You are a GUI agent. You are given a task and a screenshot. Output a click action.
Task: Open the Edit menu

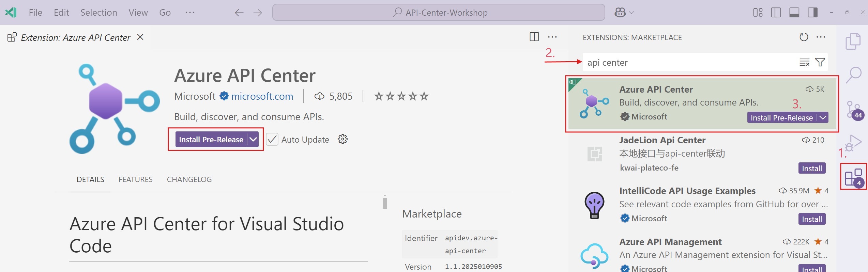click(61, 13)
